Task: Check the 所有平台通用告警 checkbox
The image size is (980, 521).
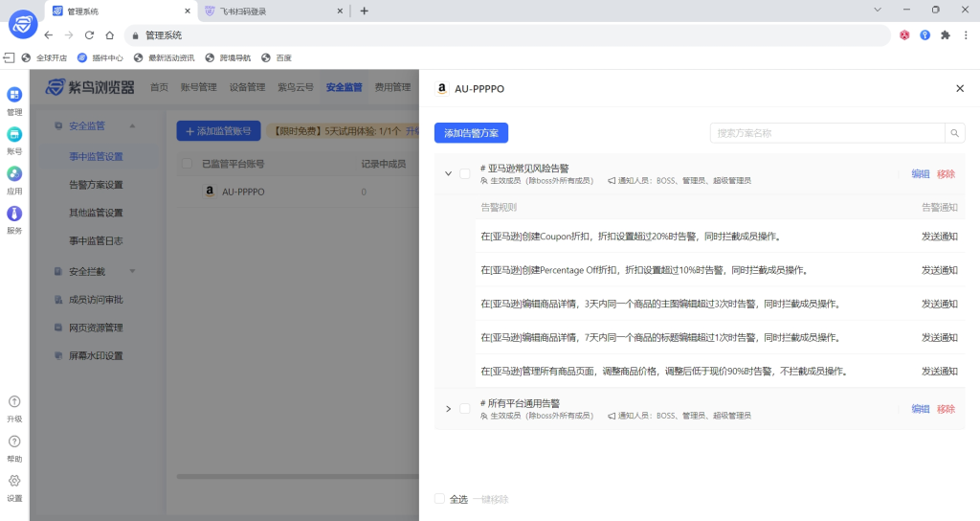Action: 465,409
